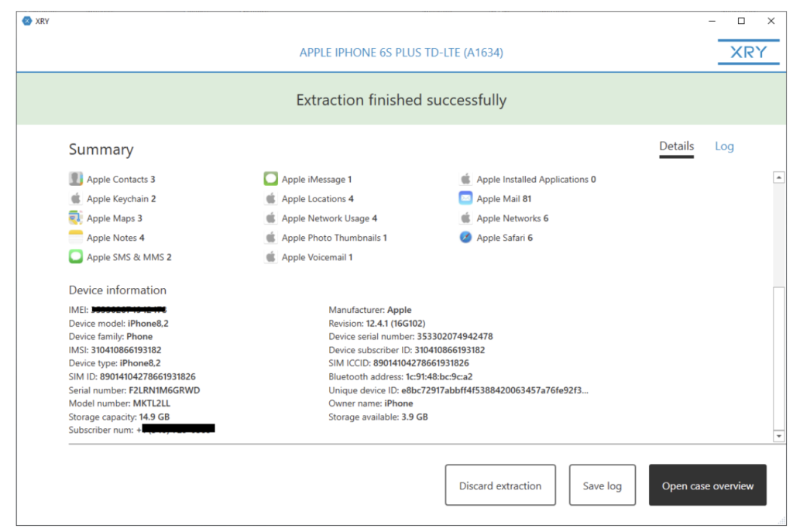Select the text Apple Safari 6
This screenshot has width=793, height=532.
[504, 238]
